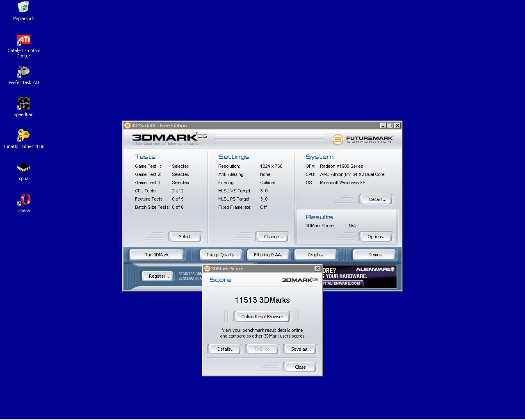Viewport: 525px width, 420px height.
Task: Click the Feature Tests 0 of 5 value
Action: 178,199
